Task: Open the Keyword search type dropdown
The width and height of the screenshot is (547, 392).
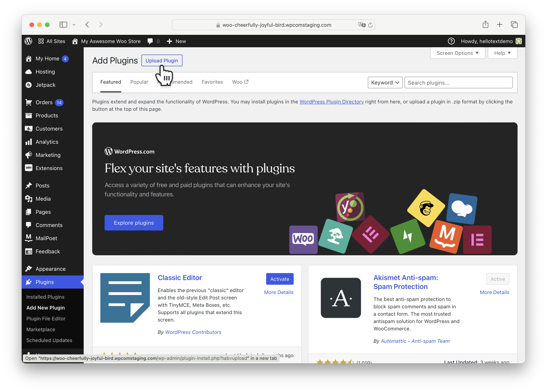Action: (385, 83)
